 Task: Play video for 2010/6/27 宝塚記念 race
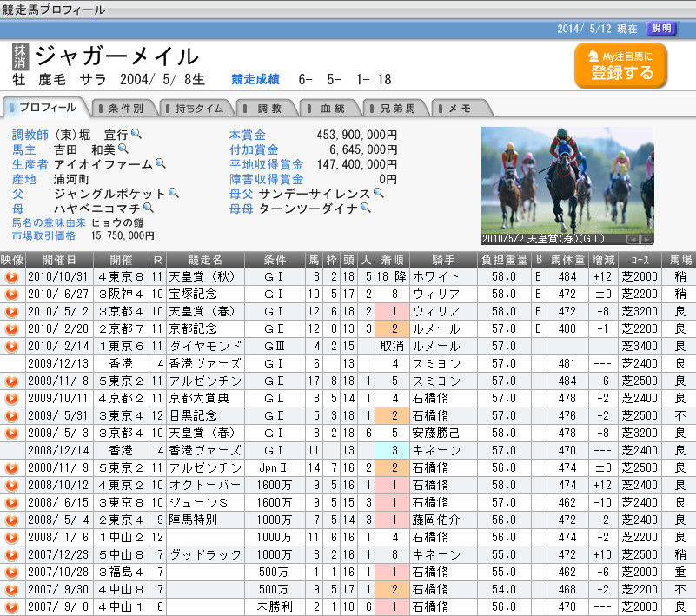click(x=12, y=295)
